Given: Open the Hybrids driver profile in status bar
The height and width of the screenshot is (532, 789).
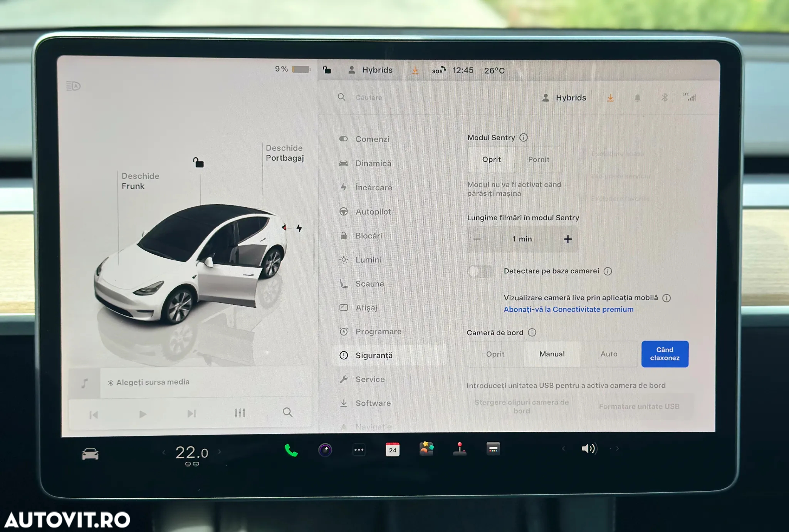Looking at the screenshot, I should (370, 70).
